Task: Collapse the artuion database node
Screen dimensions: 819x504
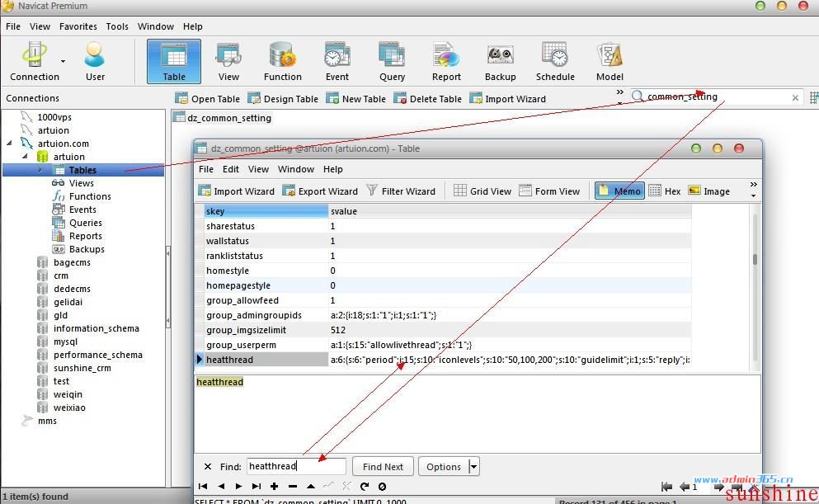Action: [25, 156]
